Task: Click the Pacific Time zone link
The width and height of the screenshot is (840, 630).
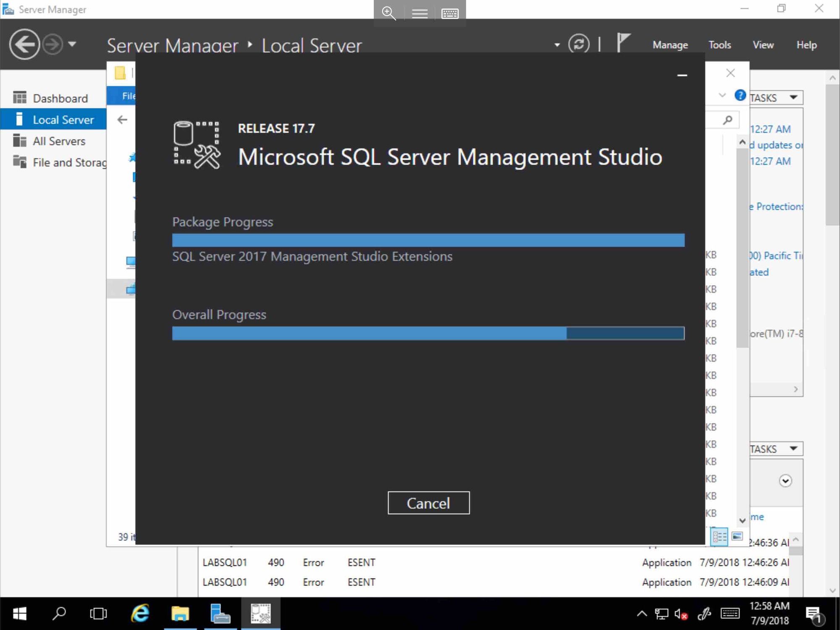Action: coord(776,256)
